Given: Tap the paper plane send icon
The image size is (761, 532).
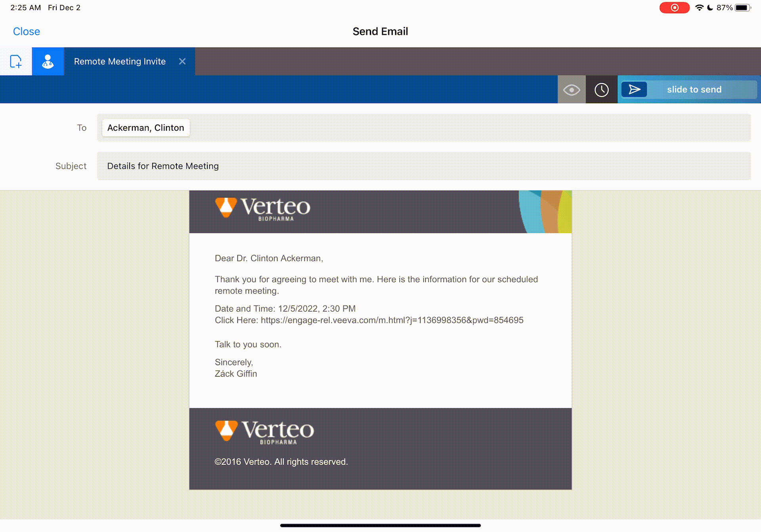Looking at the screenshot, I should (x=634, y=90).
